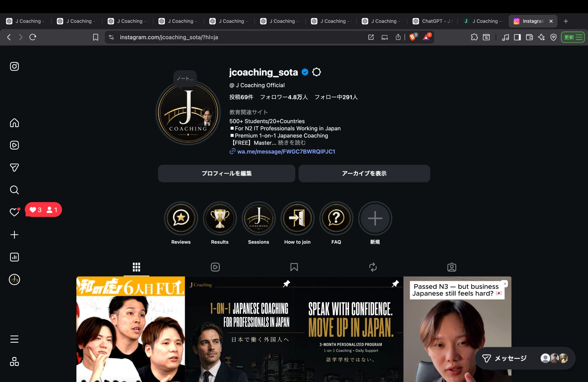This screenshot has width=588, height=382.
Task: Open Brave Rewards triangle icon
Action: 427,37
